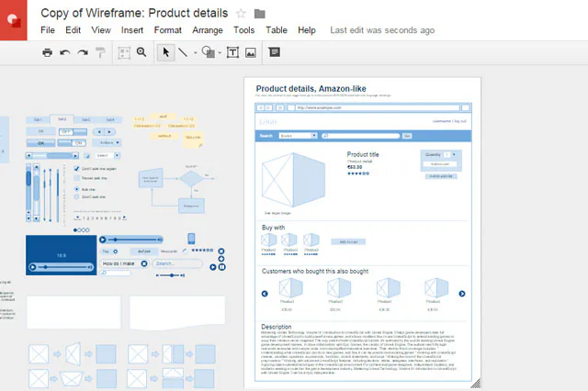Click the URL address bar in the wireframe
The height and width of the screenshot is (391, 588).
(x=377, y=108)
